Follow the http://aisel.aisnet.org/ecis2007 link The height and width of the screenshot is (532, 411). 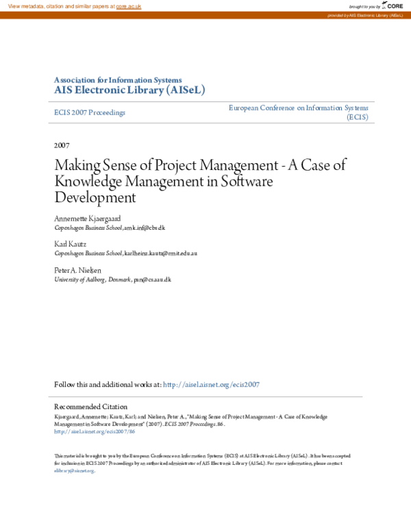coord(211,385)
